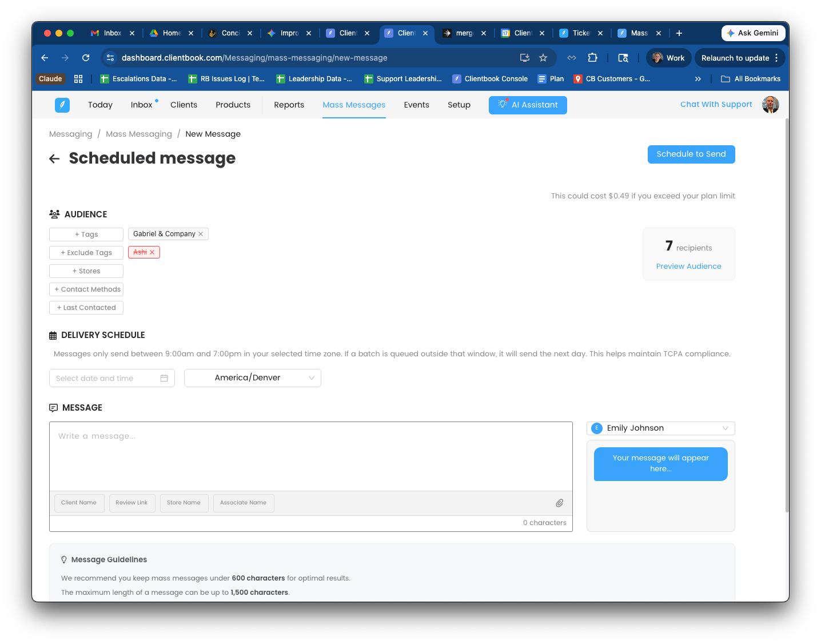Click the calendar icon in date field
821x644 pixels.
[x=164, y=378]
